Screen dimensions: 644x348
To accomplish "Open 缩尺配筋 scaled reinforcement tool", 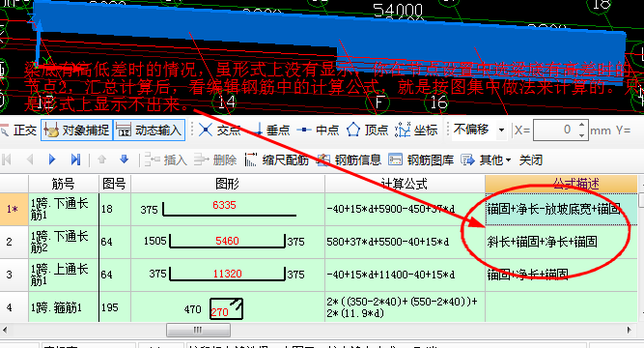I will click(x=277, y=160).
